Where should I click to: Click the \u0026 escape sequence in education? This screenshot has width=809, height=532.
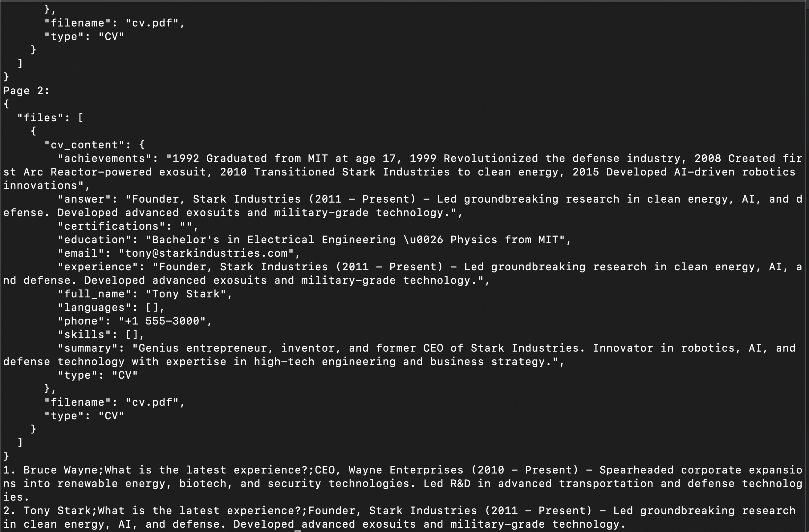423,240
